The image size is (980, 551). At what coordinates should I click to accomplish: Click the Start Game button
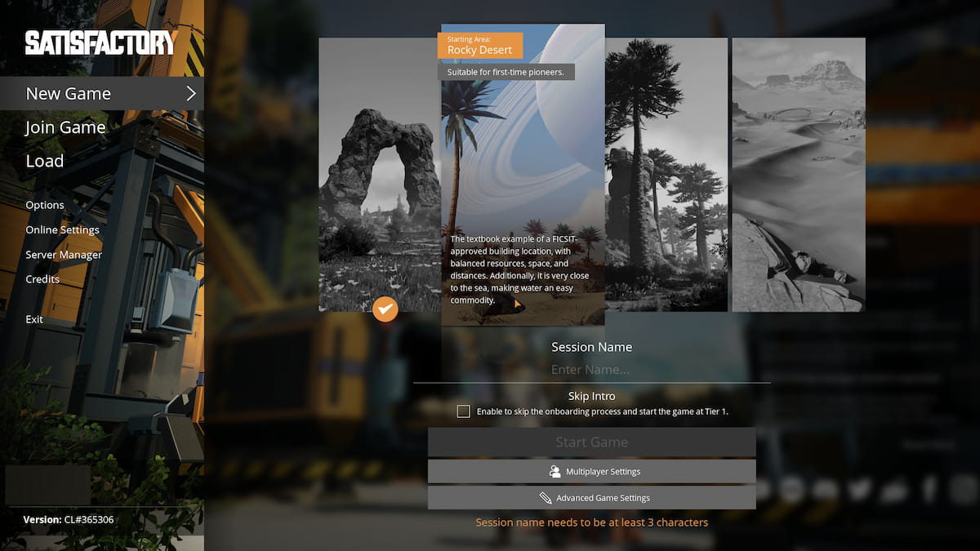[x=592, y=442]
